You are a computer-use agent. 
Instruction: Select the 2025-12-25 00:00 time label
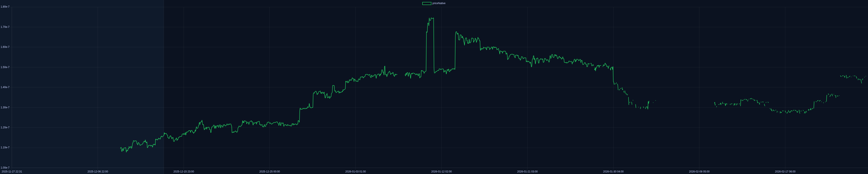(x=270, y=172)
